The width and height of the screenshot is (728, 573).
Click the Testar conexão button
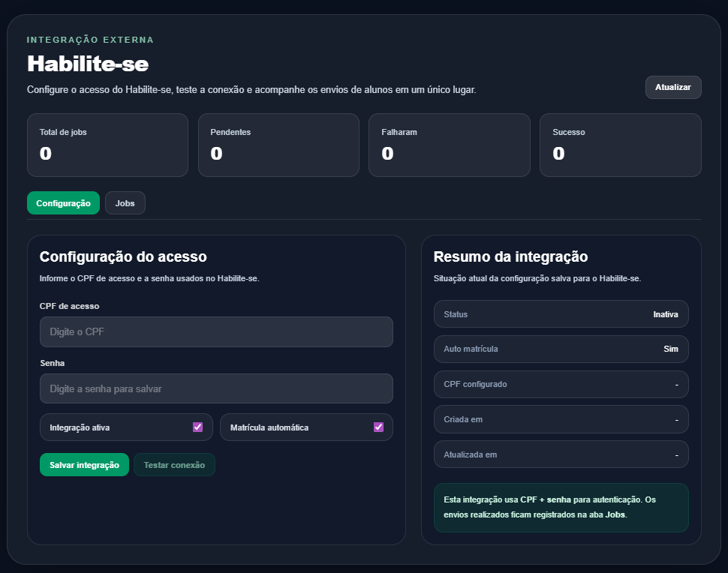click(174, 465)
